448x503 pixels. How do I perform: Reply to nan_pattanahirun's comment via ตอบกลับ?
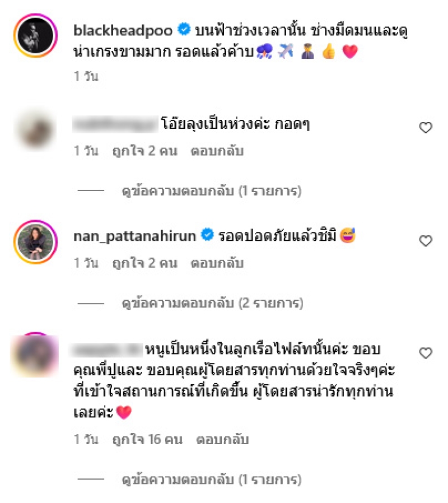217,263
